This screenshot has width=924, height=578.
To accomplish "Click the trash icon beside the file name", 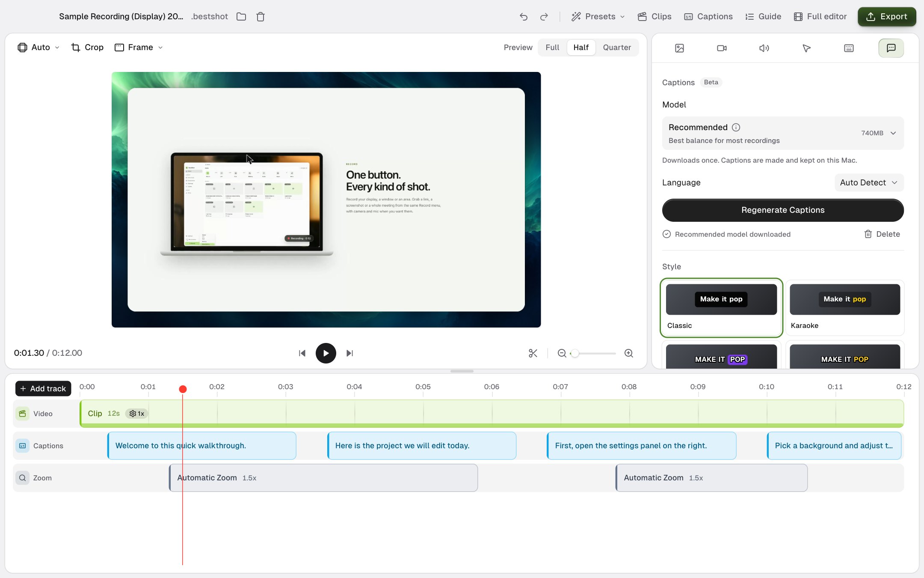I will [261, 17].
